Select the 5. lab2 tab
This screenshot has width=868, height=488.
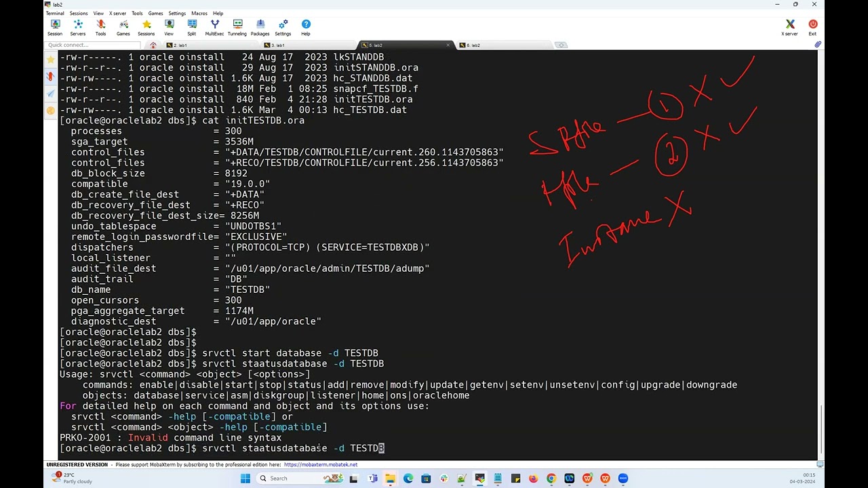[406, 45]
